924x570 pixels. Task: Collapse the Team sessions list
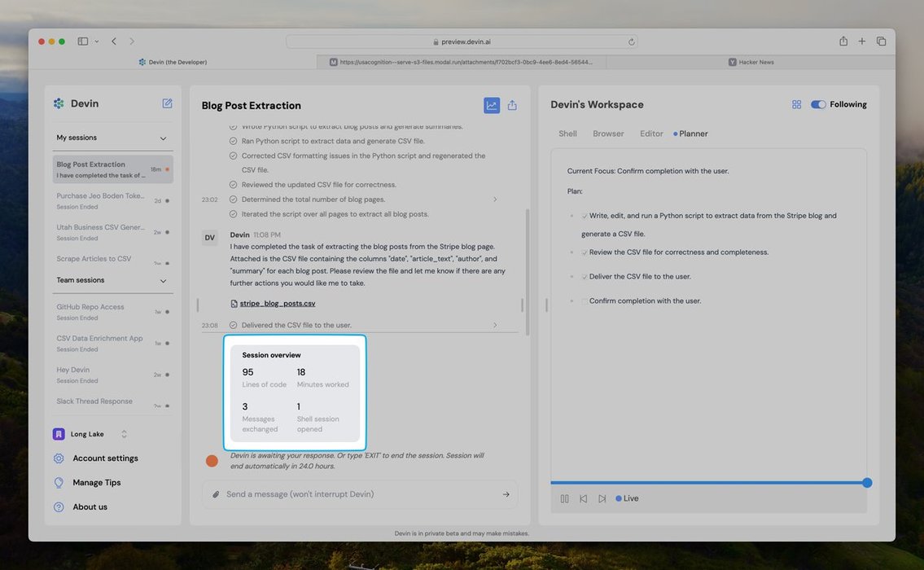pyautogui.click(x=164, y=281)
